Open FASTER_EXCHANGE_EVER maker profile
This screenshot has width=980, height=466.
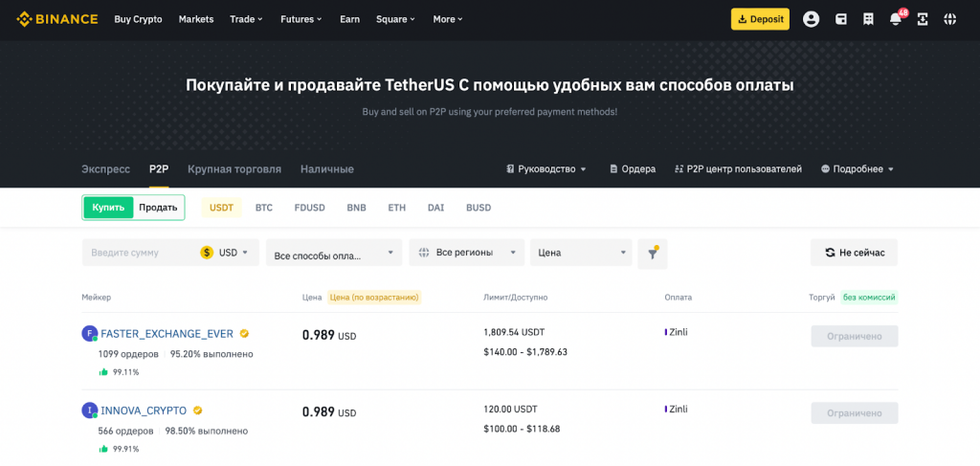(167, 334)
